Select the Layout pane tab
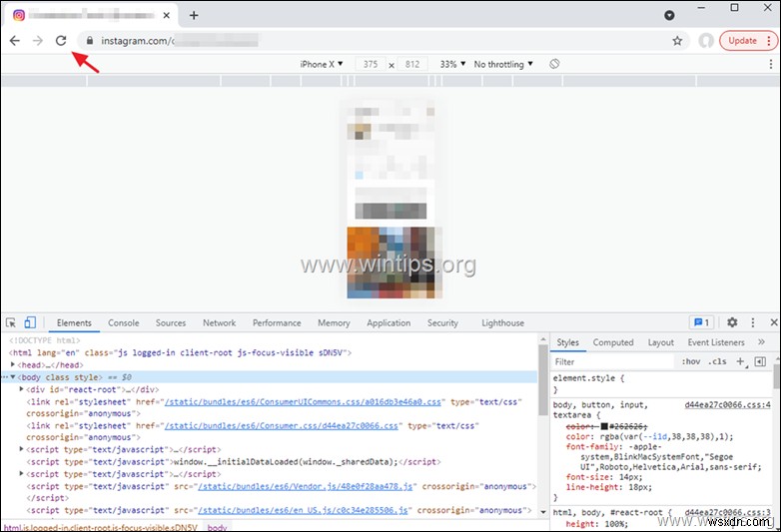781x532 pixels. coord(660,342)
